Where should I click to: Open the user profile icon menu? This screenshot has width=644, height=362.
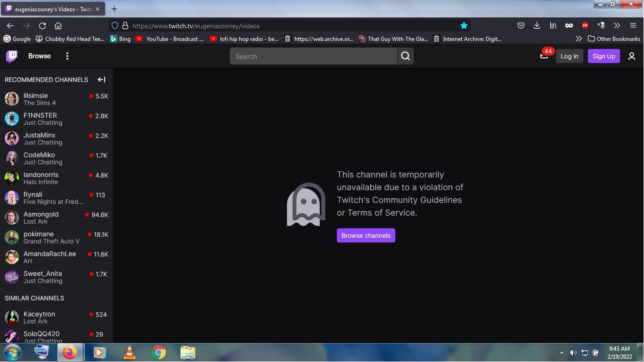[x=632, y=56]
